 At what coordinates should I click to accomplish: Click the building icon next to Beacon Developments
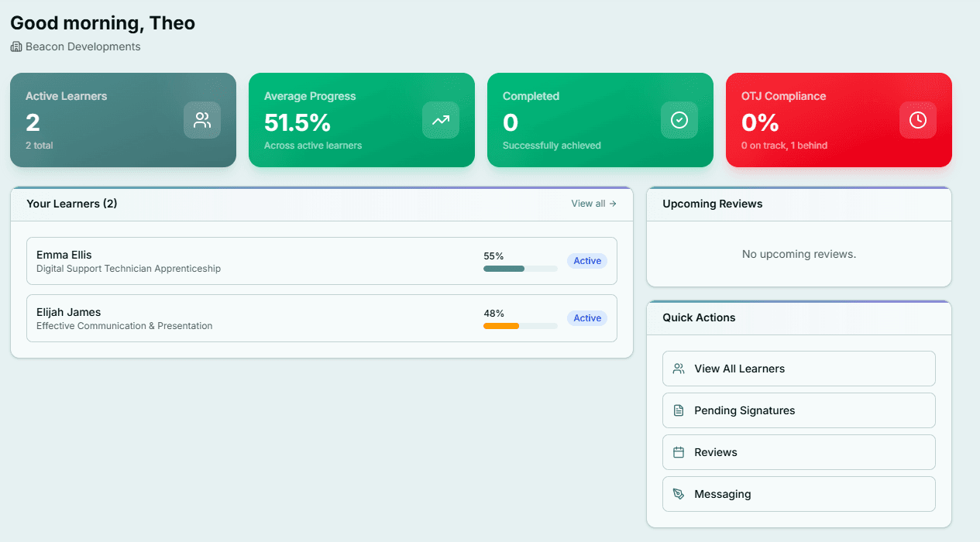pos(15,46)
